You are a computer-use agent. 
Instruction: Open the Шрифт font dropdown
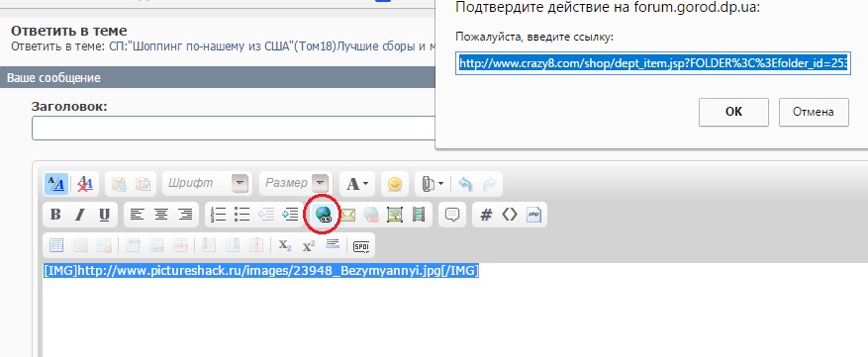tap(207, 183)
